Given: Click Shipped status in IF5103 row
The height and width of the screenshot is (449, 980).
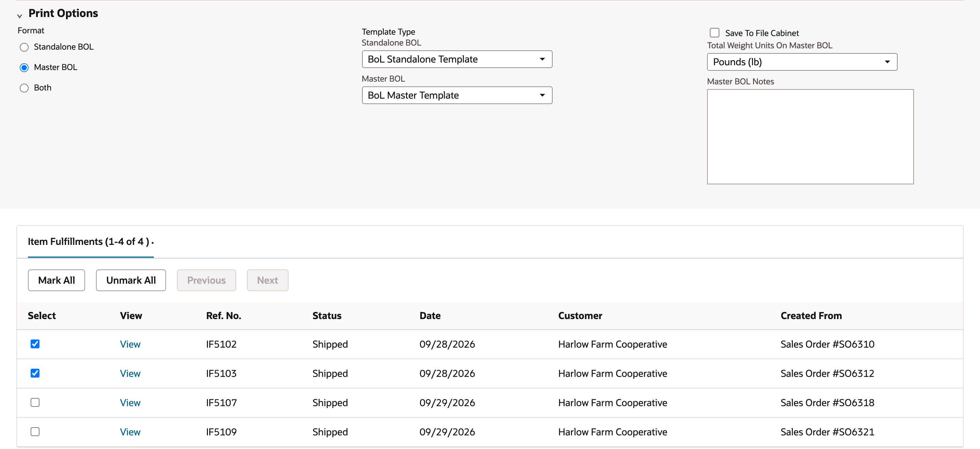Looking at the screenshot, I should click(330, 374).
